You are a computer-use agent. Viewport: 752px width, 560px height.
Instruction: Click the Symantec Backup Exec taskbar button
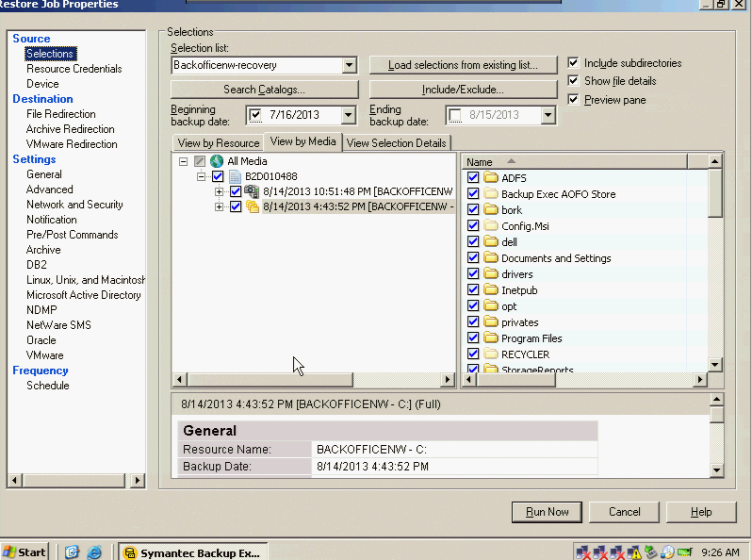click(x=193, y=552)
